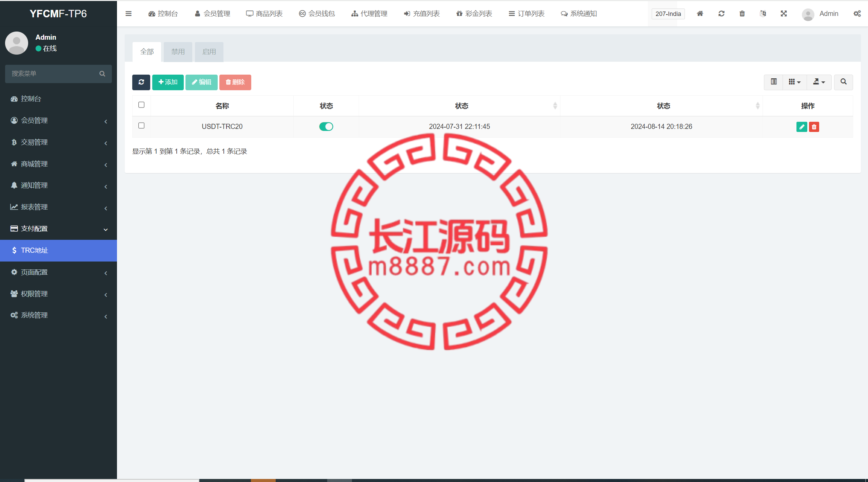The height and width of the screenshot is (482, 868).
Task: Open the language switch icon
Action: coord(763,14)
